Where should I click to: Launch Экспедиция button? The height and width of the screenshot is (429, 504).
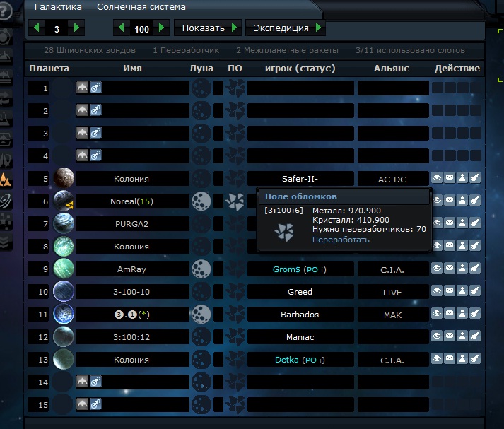285,28
